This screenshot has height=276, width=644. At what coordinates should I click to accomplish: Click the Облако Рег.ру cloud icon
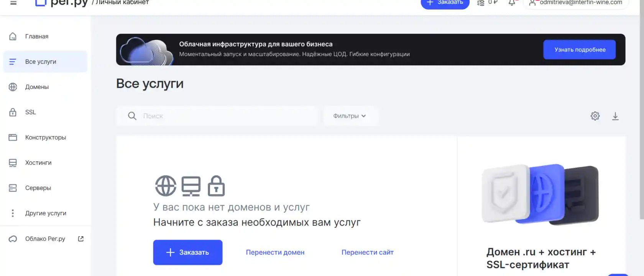(x=13, y=239)
